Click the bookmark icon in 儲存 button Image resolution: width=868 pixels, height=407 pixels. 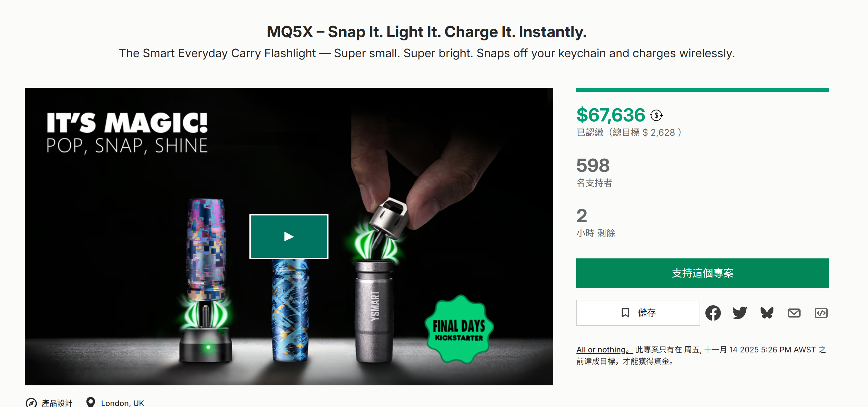pyautogui.click(x=625, y=313)
